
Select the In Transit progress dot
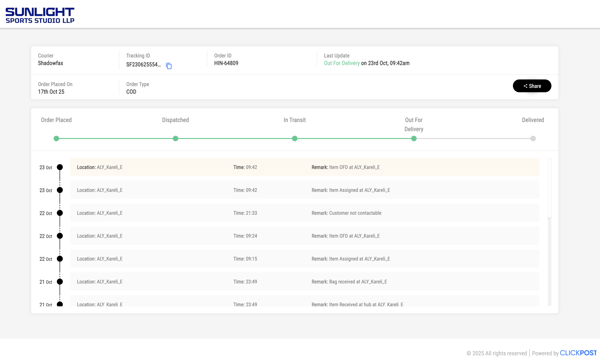pyautogui.click(x=294, y=139)
